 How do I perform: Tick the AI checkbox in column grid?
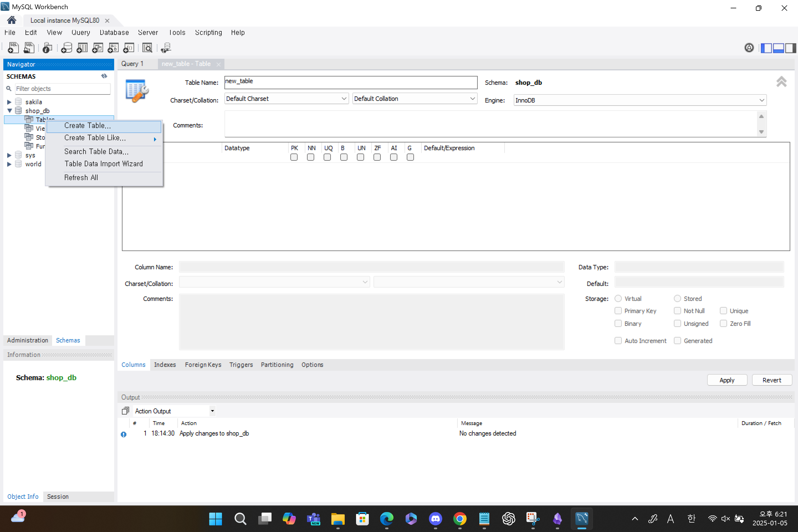(x=393, y=157)
